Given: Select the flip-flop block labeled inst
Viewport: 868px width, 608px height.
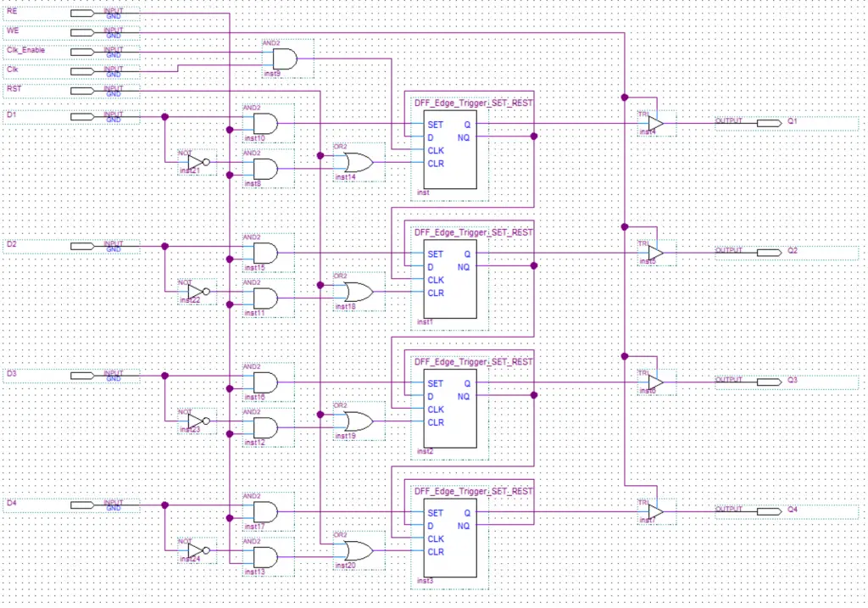Looking at the screenshot, I should point(450,149).
